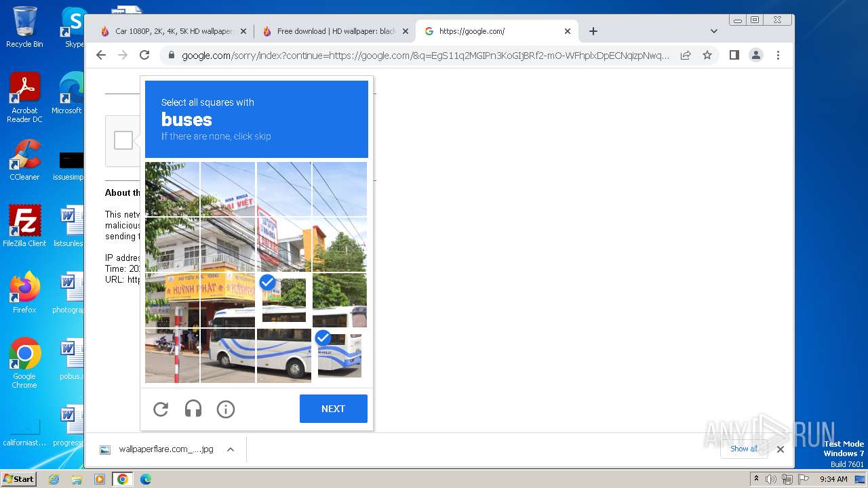Open the tab search dropdown
This screenshot has height=488, width=868.
tap(713, 31)
